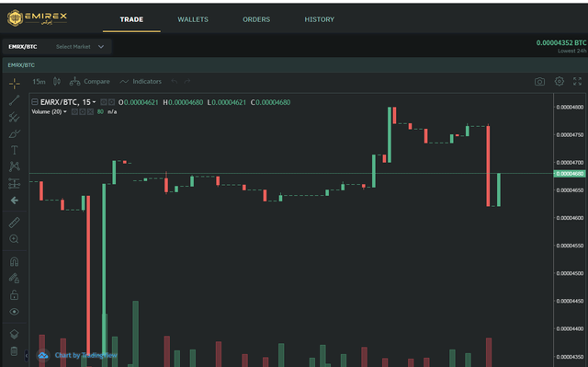The width and height of the screenshot is (588, 367).
Task: Click the Volume value 80 in legend
Action: pyautogui.click(x=100, y=112)
